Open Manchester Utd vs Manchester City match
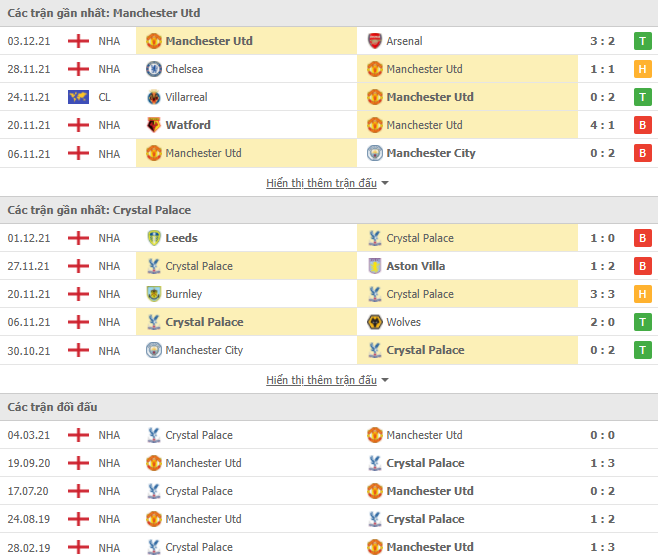 tap(329, 153)
